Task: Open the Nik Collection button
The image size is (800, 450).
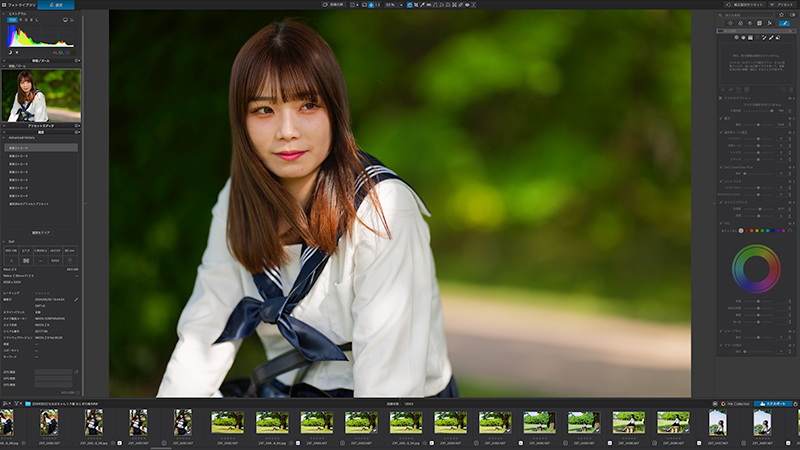Action: 735,404
